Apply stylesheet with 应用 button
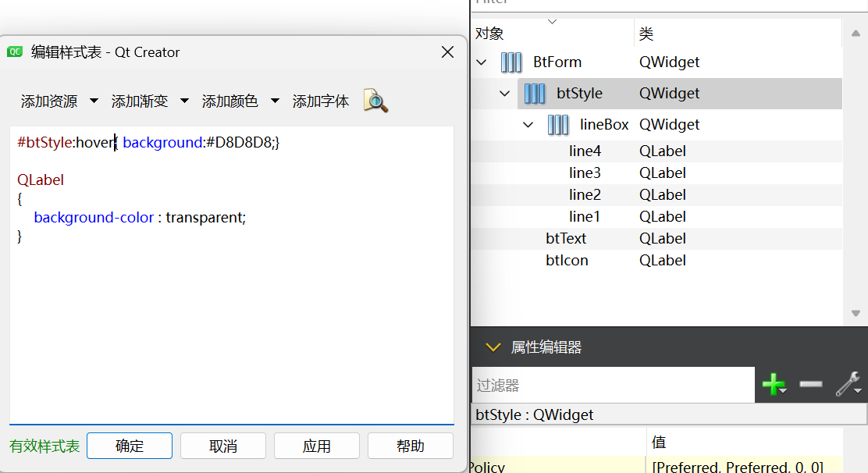 click(317, 446)
